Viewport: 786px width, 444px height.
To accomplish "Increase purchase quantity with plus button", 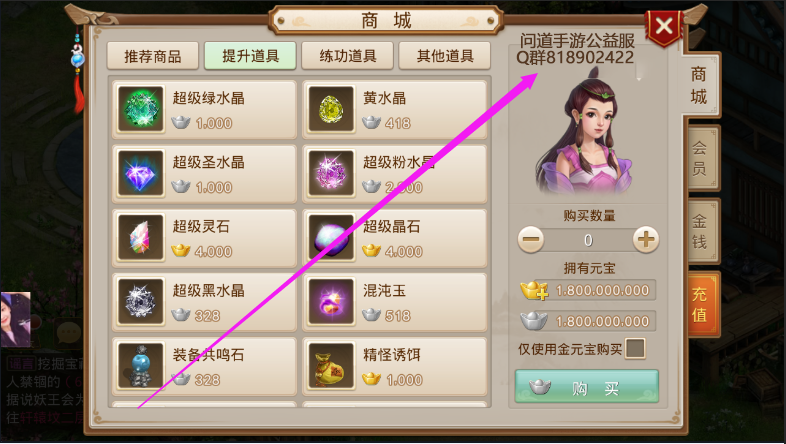I will click(646, 240).
